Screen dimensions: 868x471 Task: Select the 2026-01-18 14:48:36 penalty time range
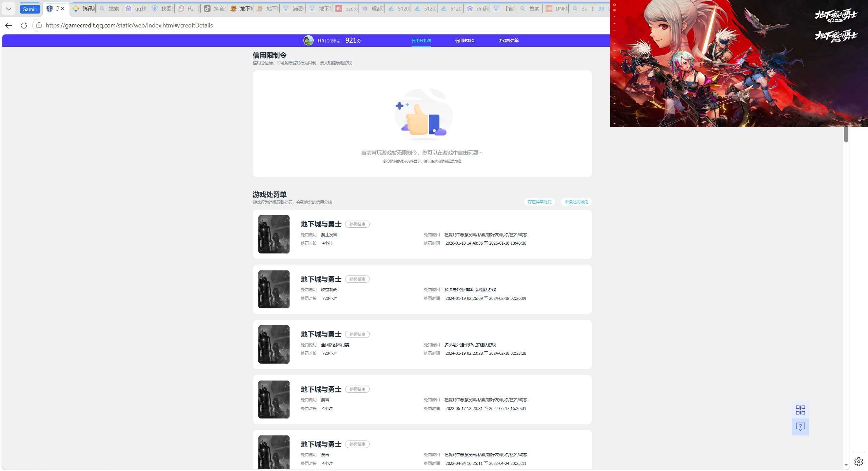point(486,243)
